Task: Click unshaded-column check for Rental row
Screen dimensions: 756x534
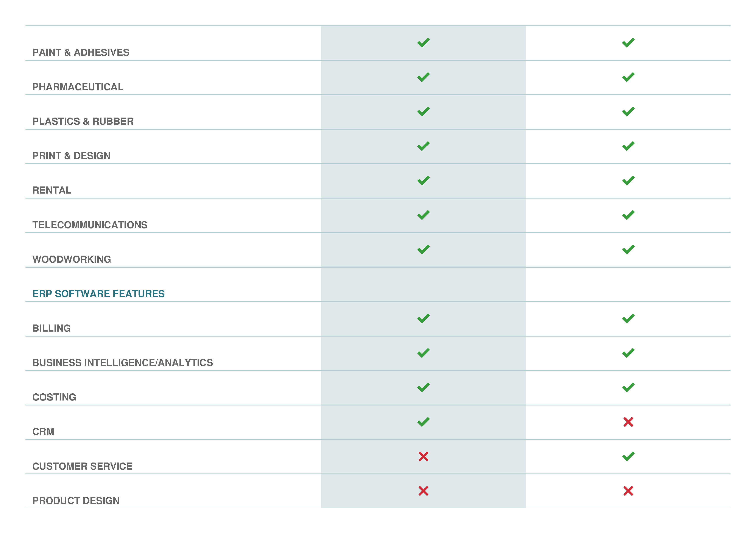Action: pyautogui.click(x=628, y=181)
